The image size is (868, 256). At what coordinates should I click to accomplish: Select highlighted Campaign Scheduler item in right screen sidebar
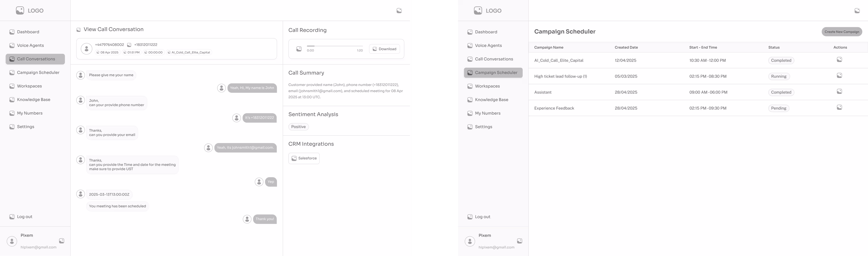click(x=493, y=73)
